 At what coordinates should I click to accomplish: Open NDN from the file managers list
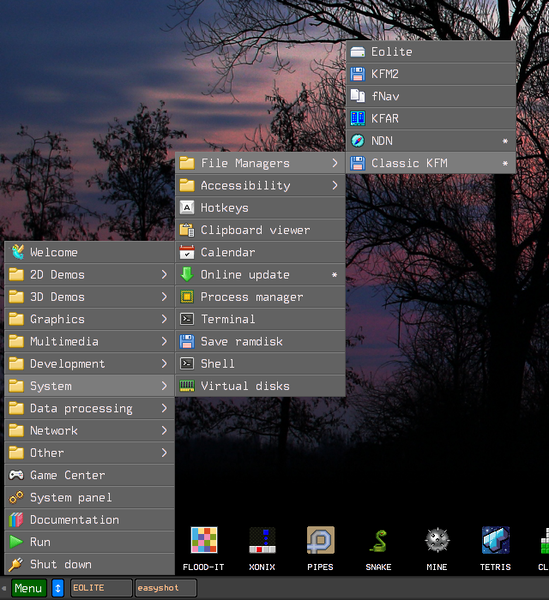(x=431, y=140)
